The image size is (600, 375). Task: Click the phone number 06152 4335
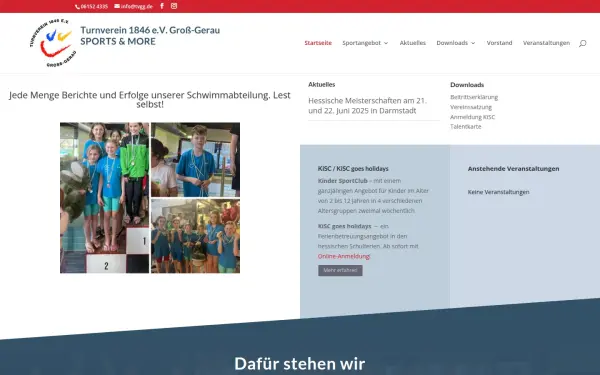[x=91, y=6]
